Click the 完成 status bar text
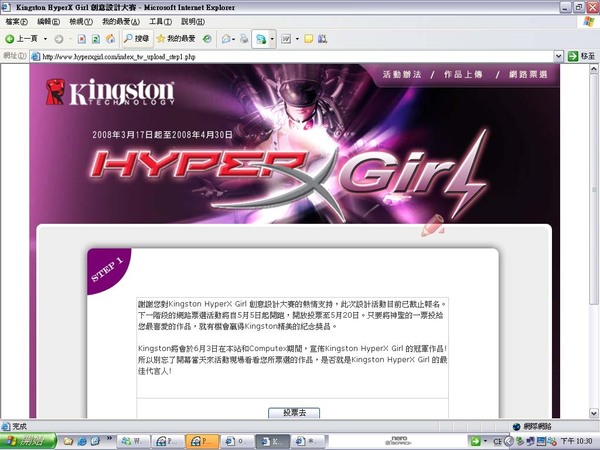The image size is (600, 450). click(x=19, y=426)
